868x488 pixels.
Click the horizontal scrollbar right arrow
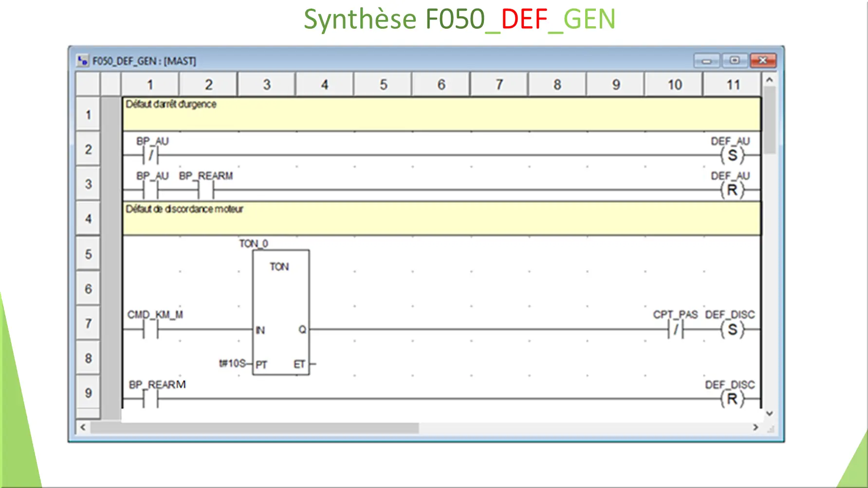click(x=756, y=428)
